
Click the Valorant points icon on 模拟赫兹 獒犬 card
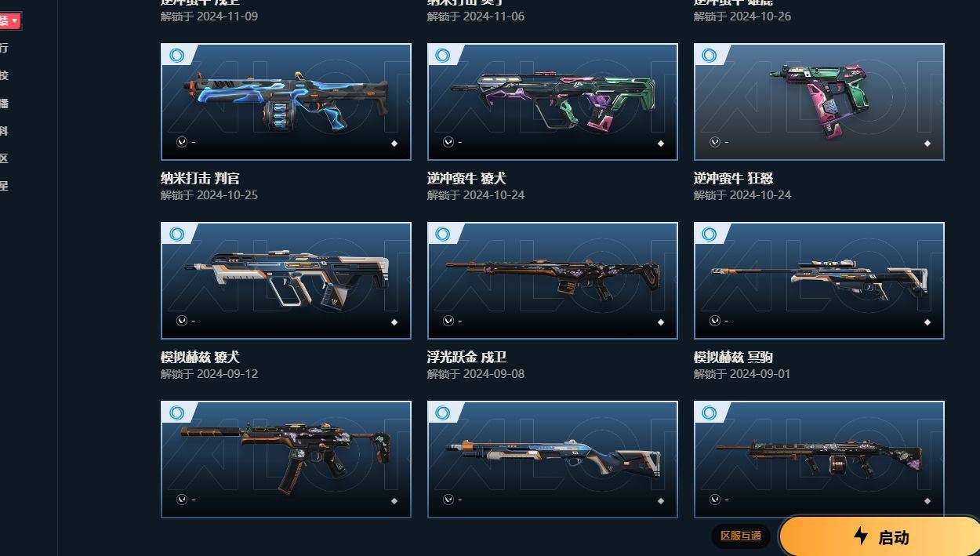182,321
